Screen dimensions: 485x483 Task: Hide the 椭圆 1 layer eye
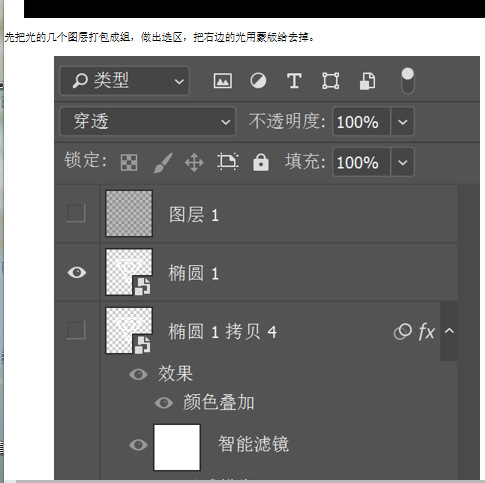point(77,272)
